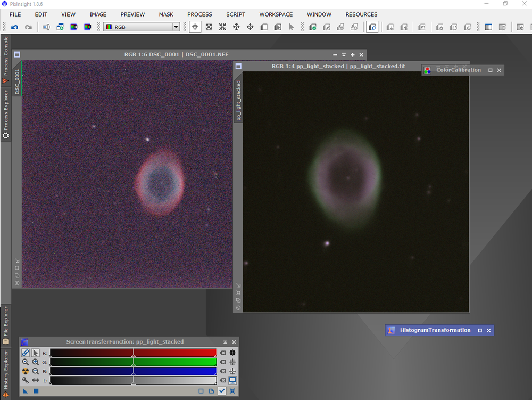
Task: Toggle the monitor icon beside the luminance channel
Action: tap(232, 380)
